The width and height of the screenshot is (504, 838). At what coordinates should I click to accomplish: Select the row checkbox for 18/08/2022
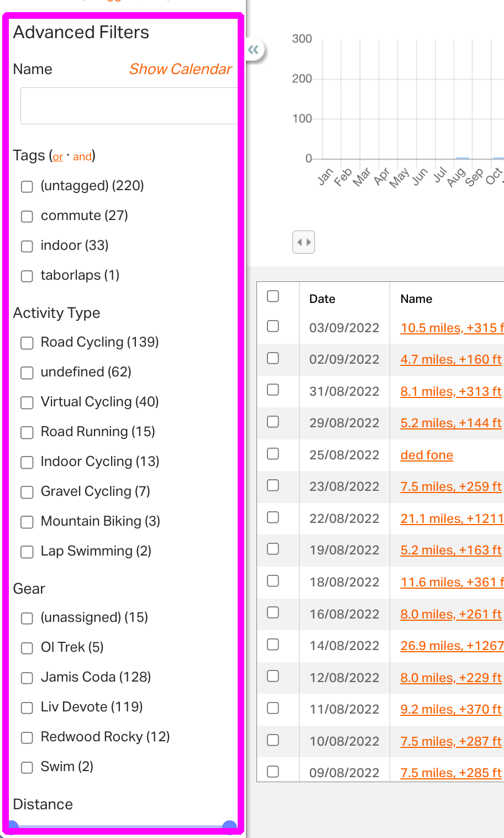273,581
